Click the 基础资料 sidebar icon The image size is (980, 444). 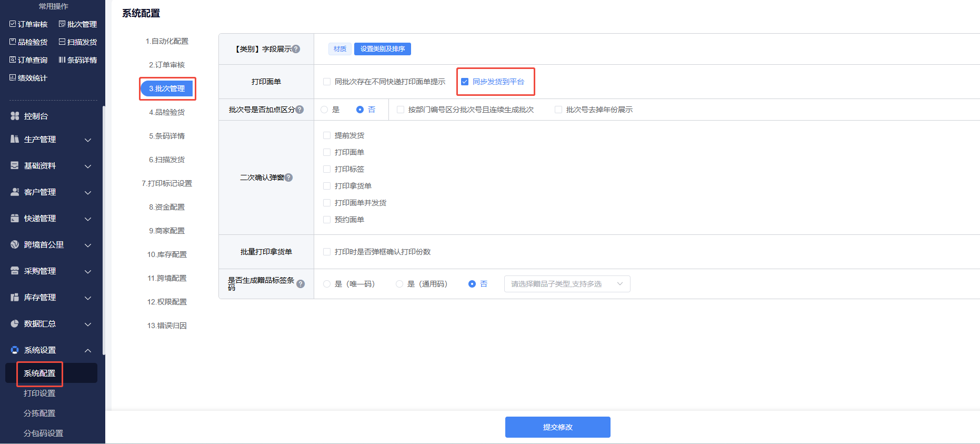[x=15, y=165]
